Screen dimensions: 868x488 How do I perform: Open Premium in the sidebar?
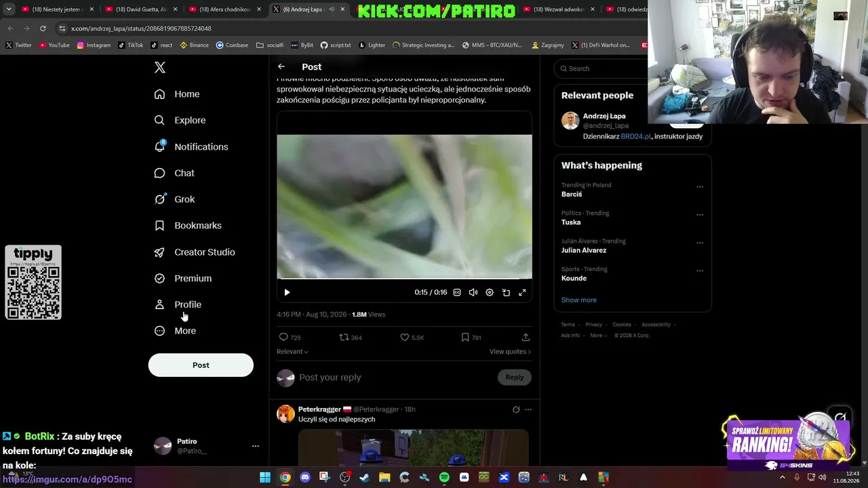tap(183, 279)
